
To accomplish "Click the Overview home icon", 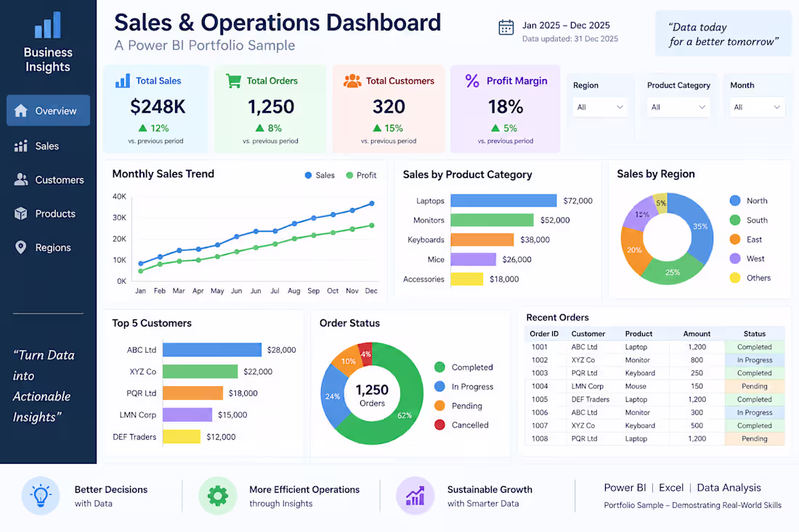I will [21, 110].
